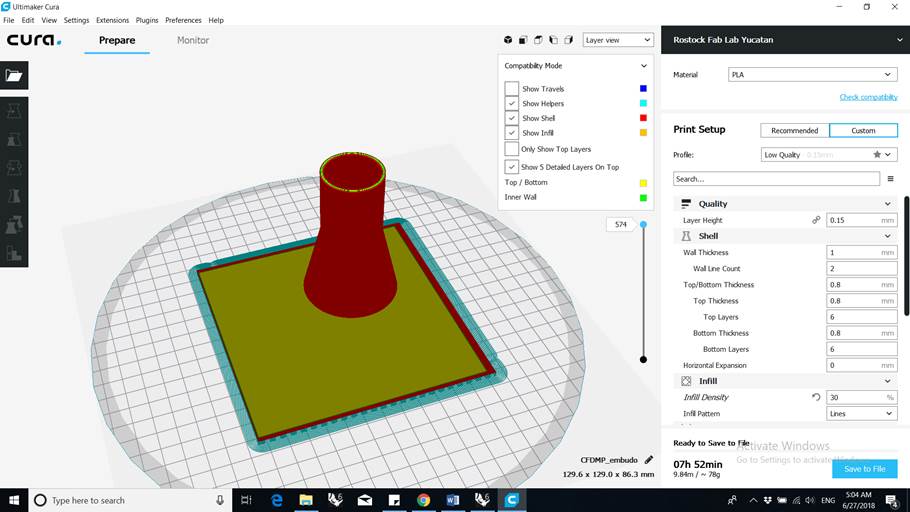The height and width of the screenshot is (512, 910).
Task: Toggle Show 5 Detailed Layers On Top
Action: coord(511,167)
